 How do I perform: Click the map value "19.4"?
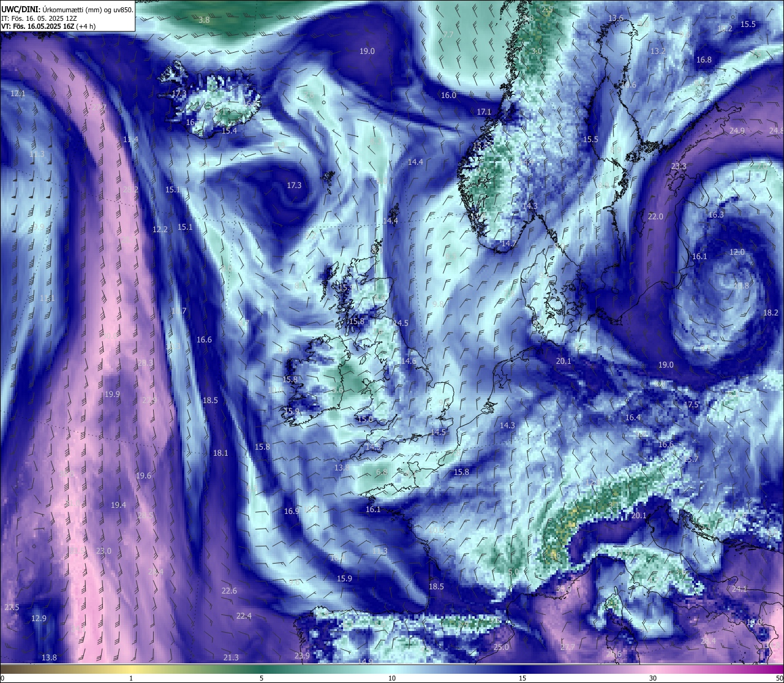click(118, 505)
